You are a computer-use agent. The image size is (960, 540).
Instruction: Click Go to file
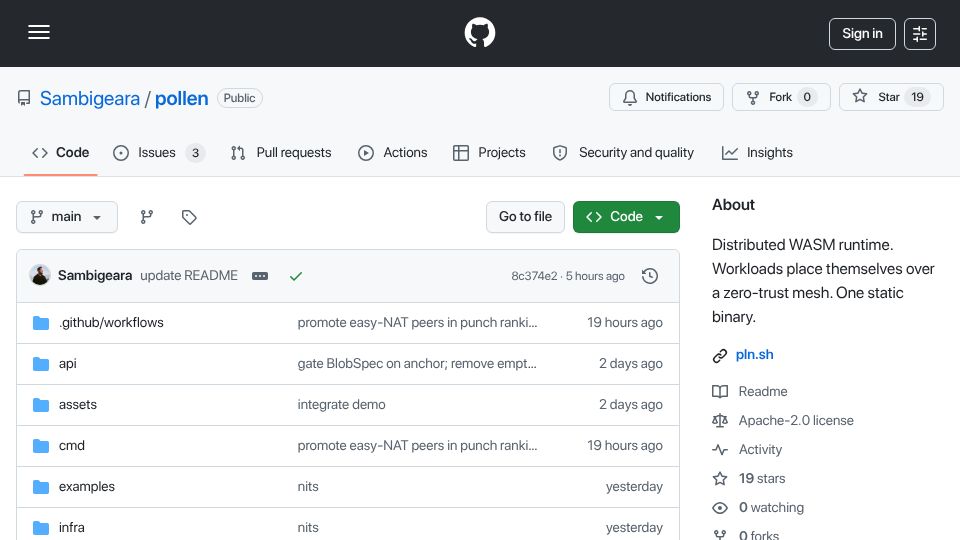(525, 217)
